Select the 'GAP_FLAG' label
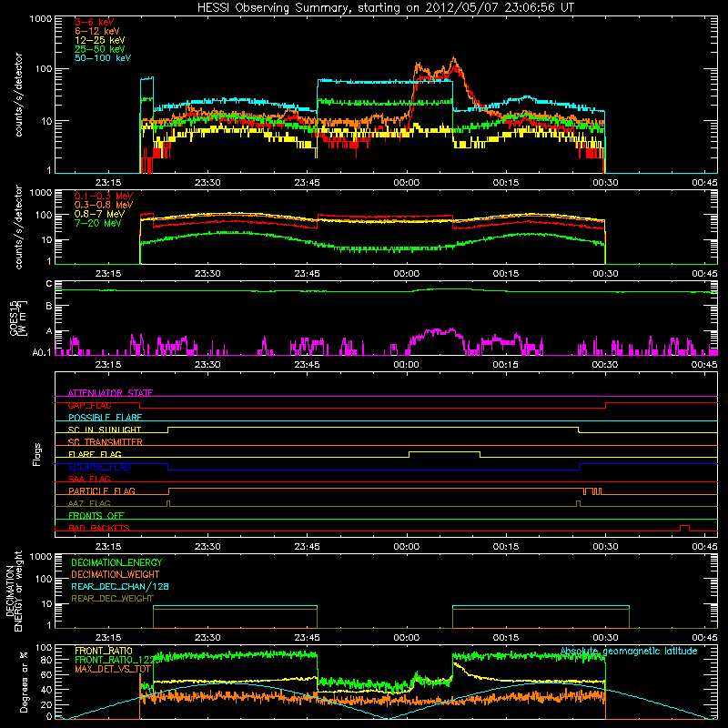This screenshot has width=728, height=728. point(89,405)
